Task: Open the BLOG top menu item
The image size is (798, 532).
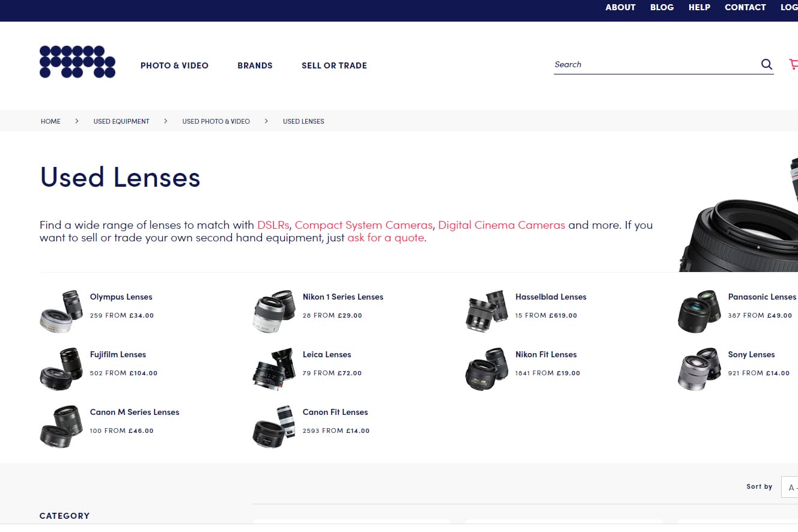Action: pyautogui.click(x=662, y=7)
